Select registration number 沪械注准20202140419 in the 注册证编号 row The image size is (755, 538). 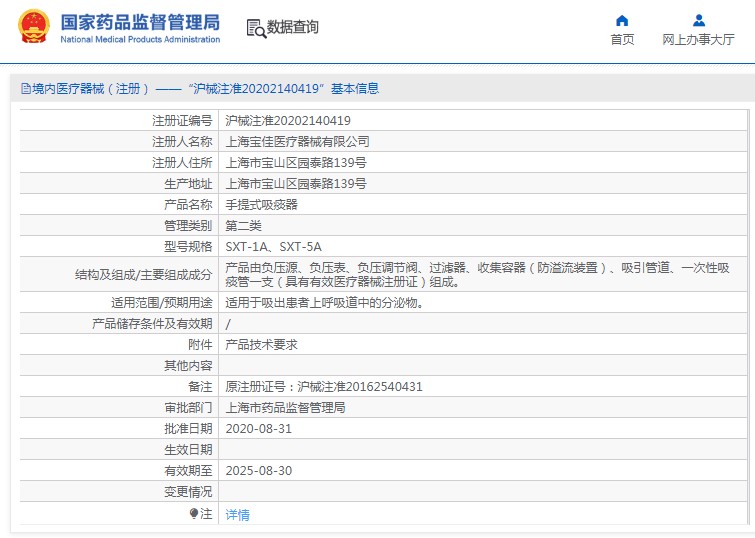point(288,120)
